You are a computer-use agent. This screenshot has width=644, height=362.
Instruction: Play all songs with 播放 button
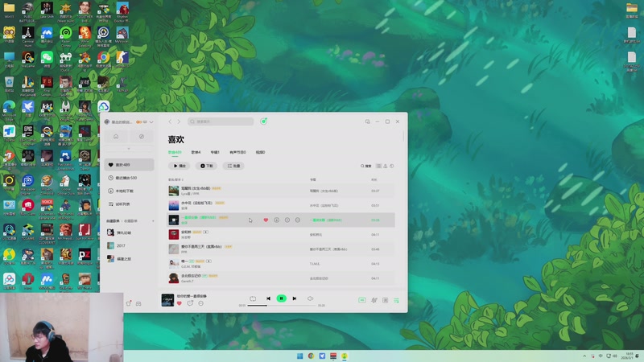[179, 166]
